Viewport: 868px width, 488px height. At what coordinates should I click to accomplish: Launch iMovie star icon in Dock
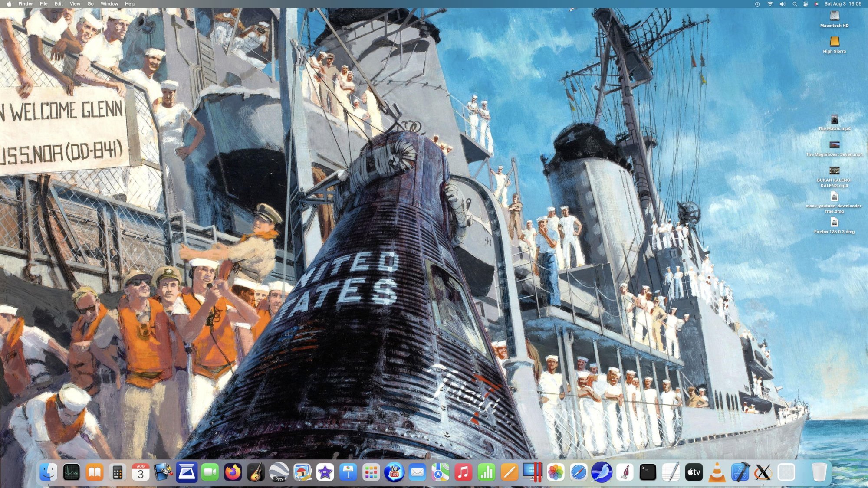[325, 472]
